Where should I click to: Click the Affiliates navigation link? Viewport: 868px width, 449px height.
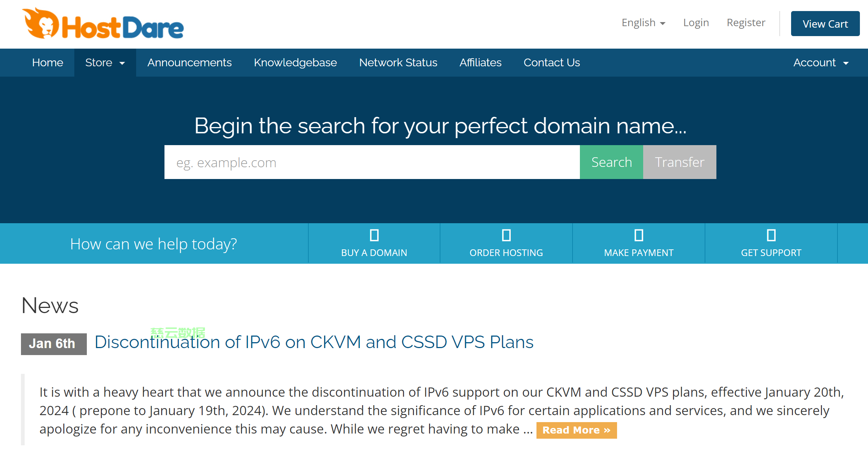pyautogui.click(x=480, y=62)
